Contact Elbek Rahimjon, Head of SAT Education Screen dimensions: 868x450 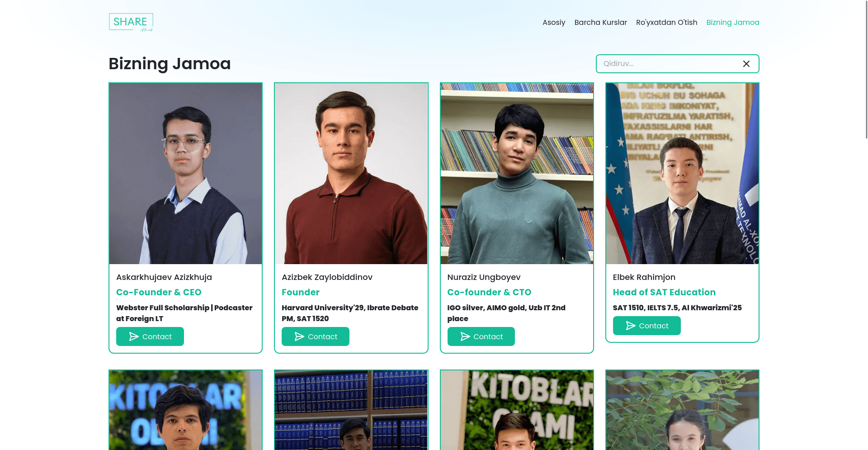(x=647, y=326)
